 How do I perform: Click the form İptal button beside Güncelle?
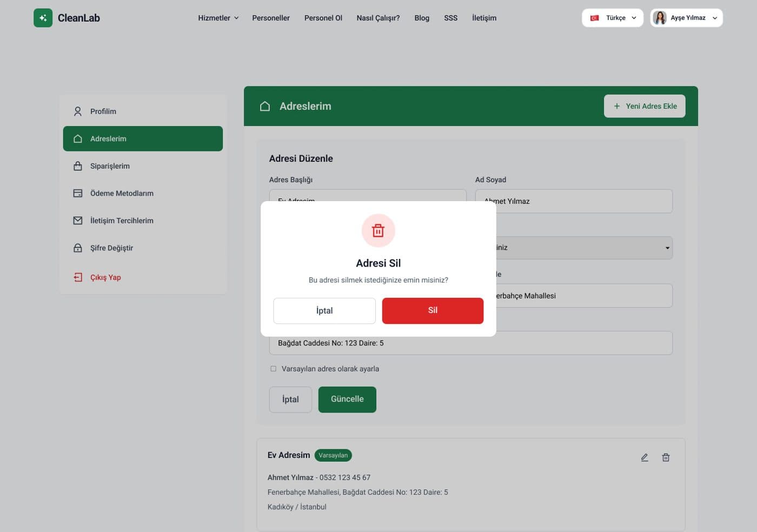click(290, 400)
